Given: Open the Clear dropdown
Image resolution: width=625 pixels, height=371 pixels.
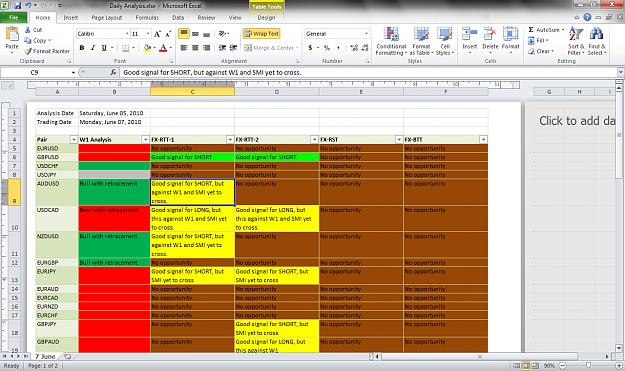Looking at the screenshot, I should tap(541, 51).
